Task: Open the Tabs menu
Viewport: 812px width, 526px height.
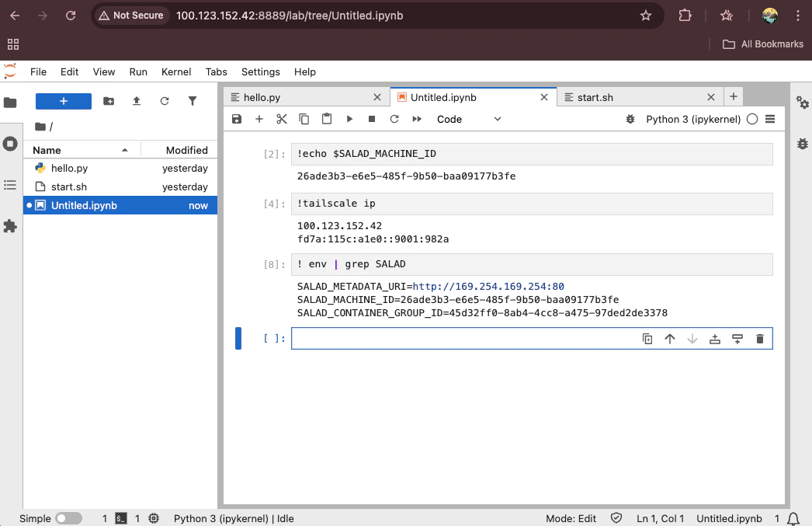Action: click(217, 72)
